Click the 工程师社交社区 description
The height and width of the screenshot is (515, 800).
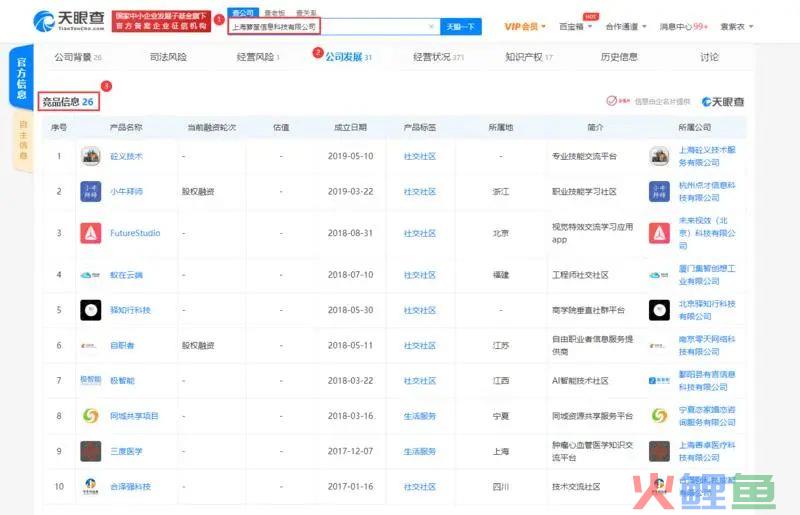click(x=580, y=275)
